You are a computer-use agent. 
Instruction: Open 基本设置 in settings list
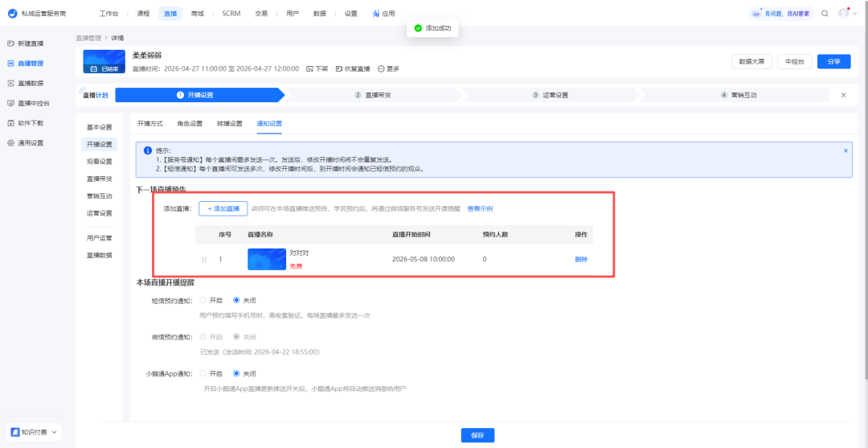[x=99, y=127]
